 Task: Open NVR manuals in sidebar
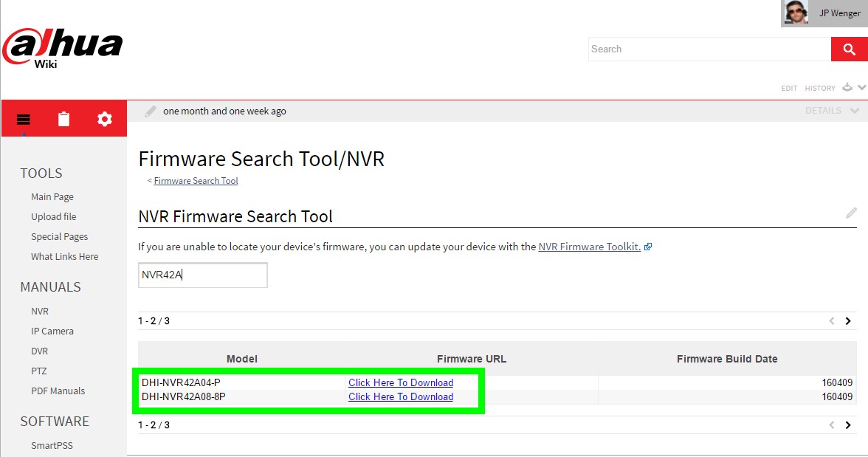[x=40, y=312]
